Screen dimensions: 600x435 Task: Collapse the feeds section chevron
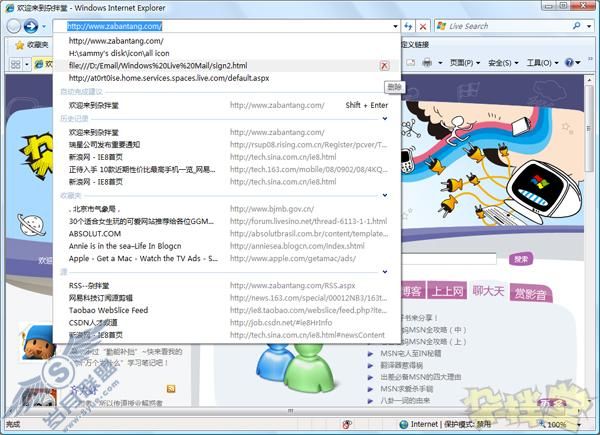(385, 272)
